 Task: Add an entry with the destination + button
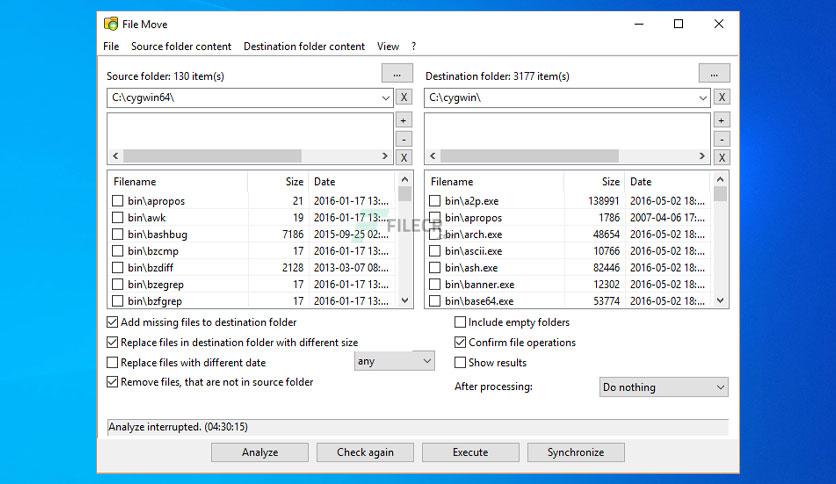coord(721,120)
